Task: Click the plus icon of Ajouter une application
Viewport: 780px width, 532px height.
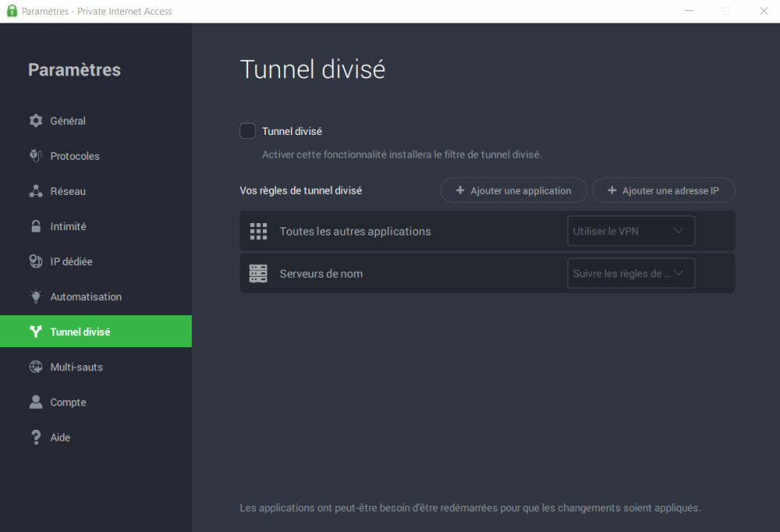Action: (x=460, y=190)
